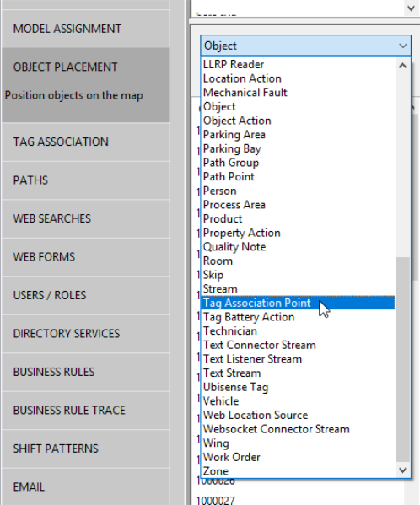
Task: Choose Path Point option
Action: pyautogui.click(x=298, y=177)
